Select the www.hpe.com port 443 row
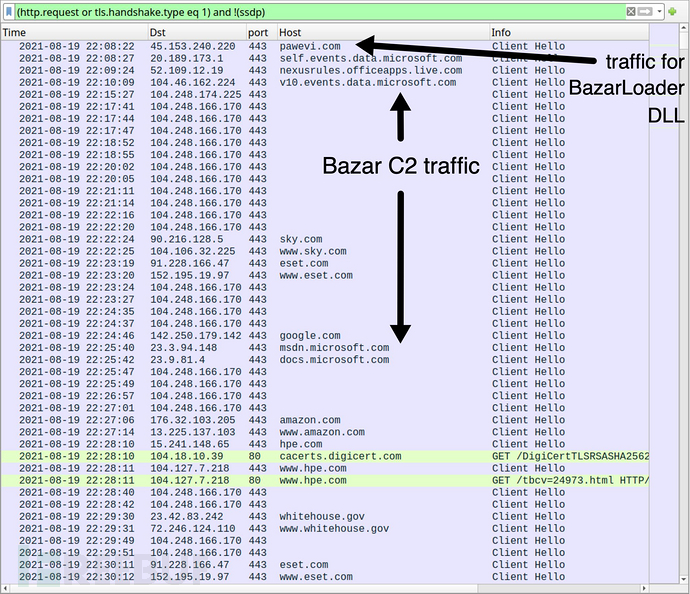 [x=325, y=468]
